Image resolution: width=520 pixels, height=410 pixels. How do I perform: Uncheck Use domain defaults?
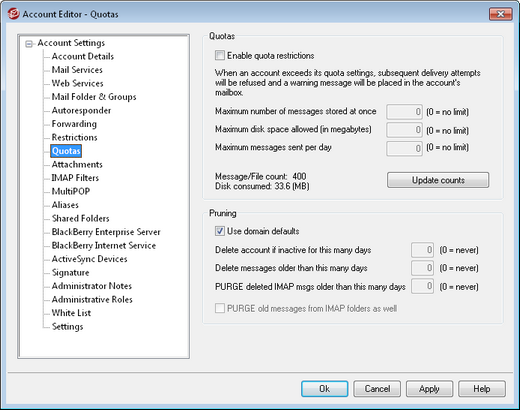(220, 231)
